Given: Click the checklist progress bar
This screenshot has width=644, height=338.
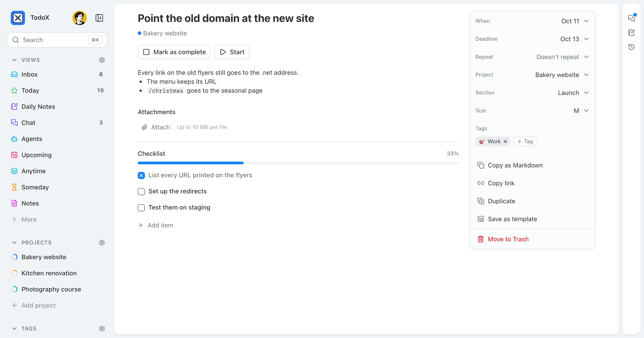Looking at the screenshot, I should click(298, 163).
